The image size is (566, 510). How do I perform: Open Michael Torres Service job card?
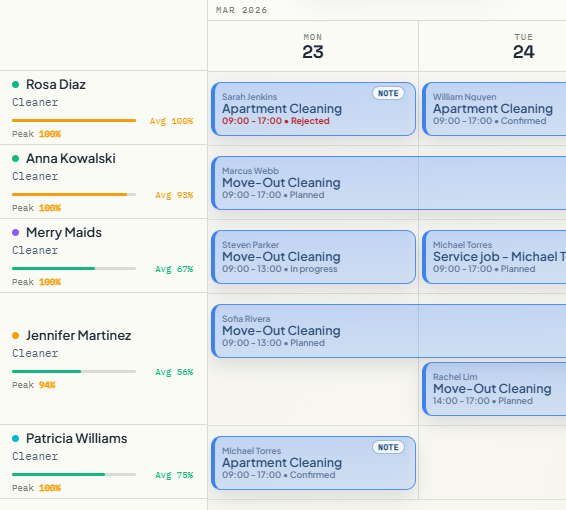[x=494, y=257]
